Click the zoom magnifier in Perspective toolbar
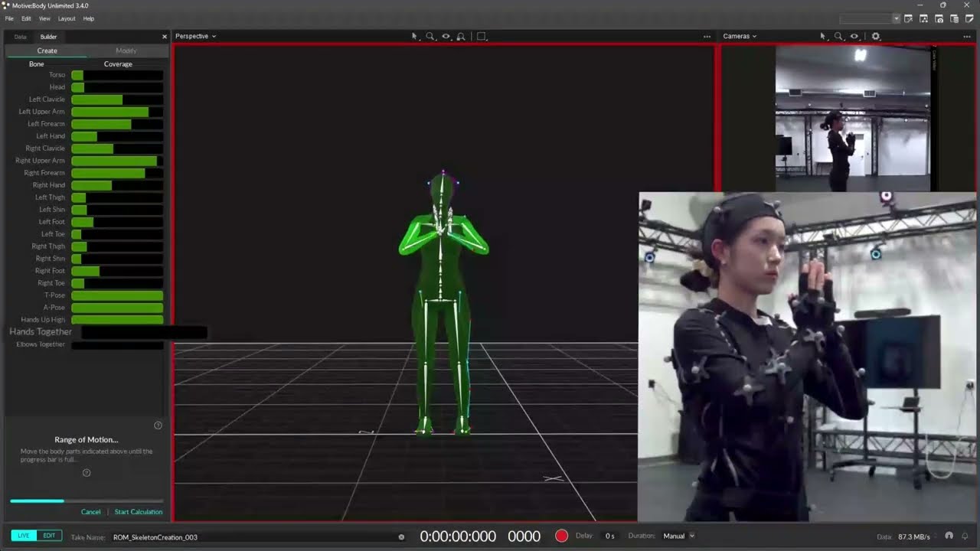The height and width of the screenshot is (551, 980). pos(430,36)
